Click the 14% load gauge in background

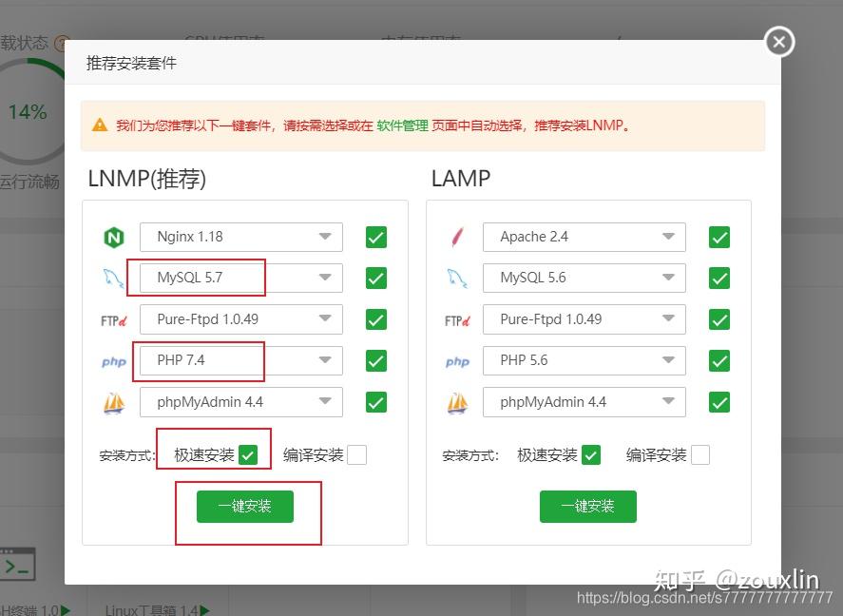click(x=28, y=112)
